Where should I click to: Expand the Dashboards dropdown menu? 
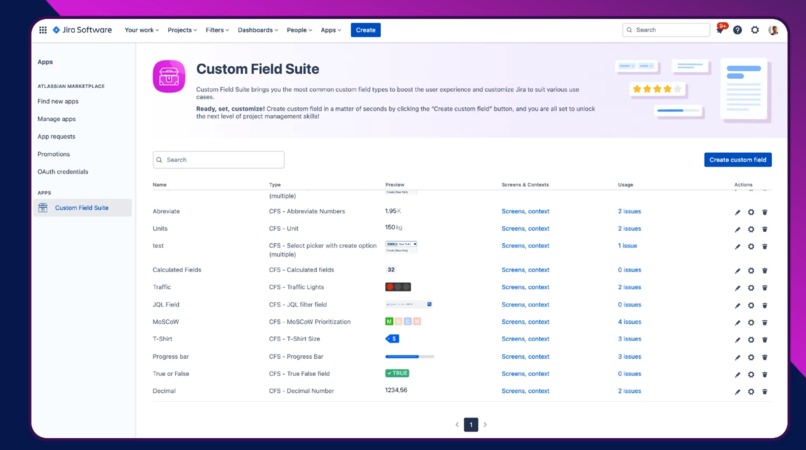pyautogui.click(x=258, y=30)
